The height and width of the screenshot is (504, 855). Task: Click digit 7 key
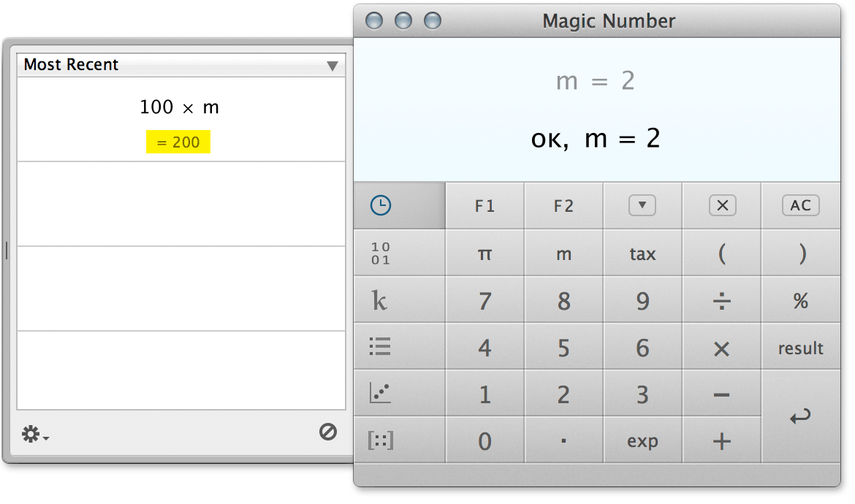point(484,300)
